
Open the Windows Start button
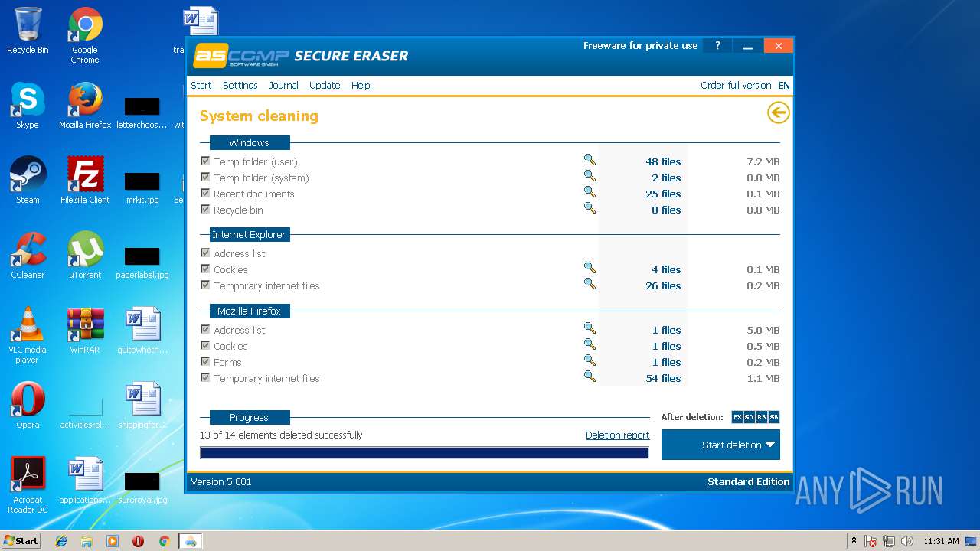[21, 541]
